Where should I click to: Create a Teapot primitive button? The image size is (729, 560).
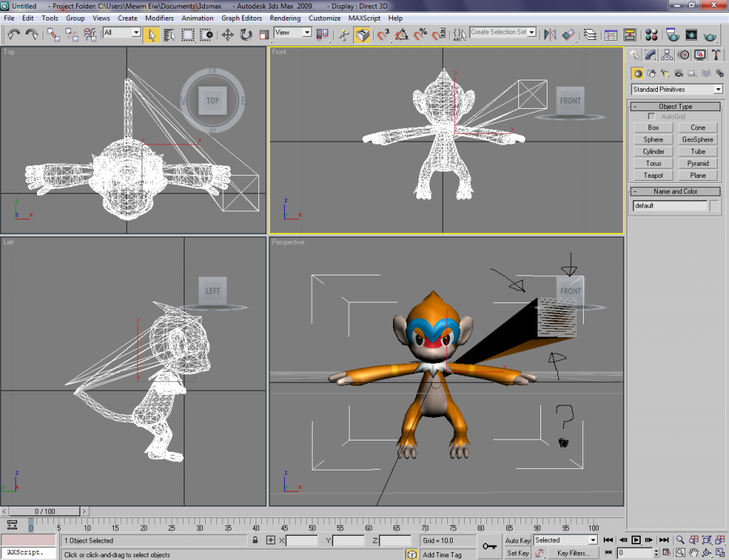654,176
